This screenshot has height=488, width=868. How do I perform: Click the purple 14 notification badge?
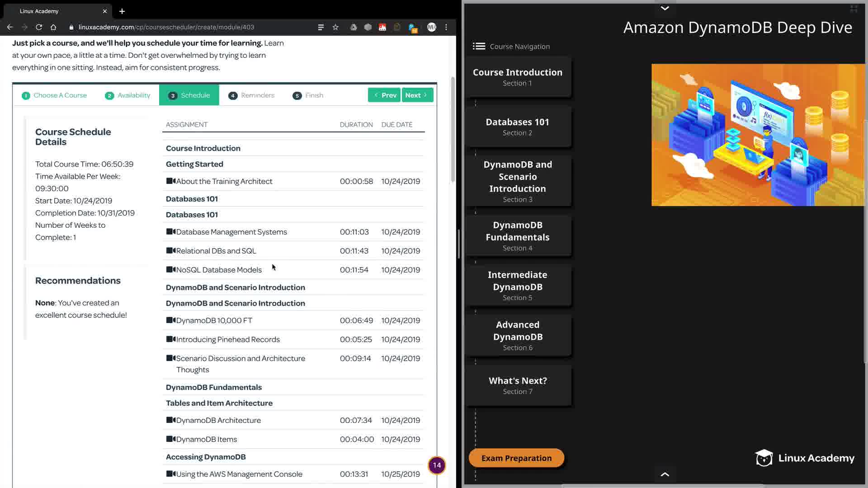437,465
